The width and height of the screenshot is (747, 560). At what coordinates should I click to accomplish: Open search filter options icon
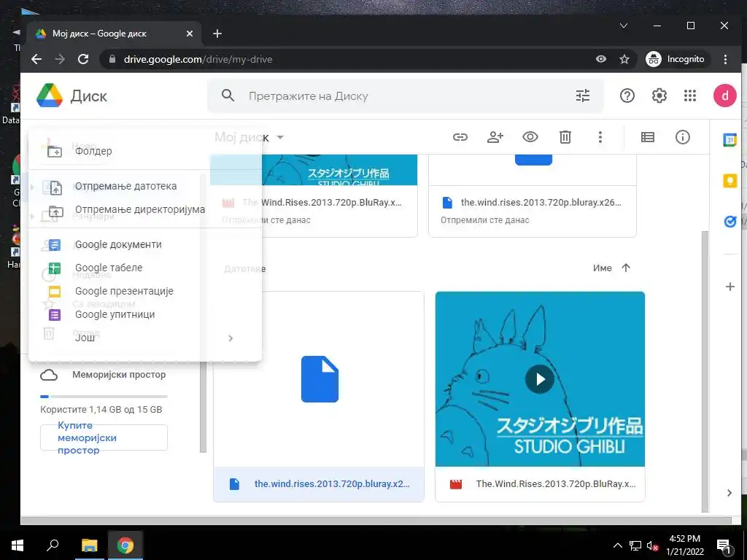coord(583,96)
